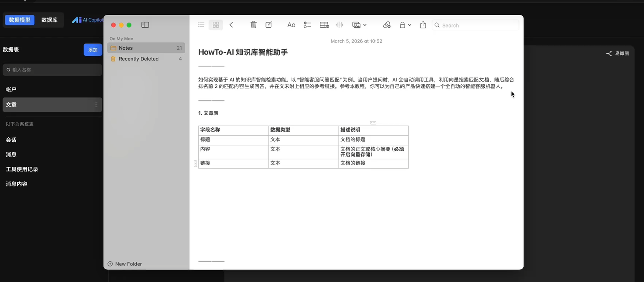Click the note title HowTo-AI 知识库智能助手

(x=243, y=52)
